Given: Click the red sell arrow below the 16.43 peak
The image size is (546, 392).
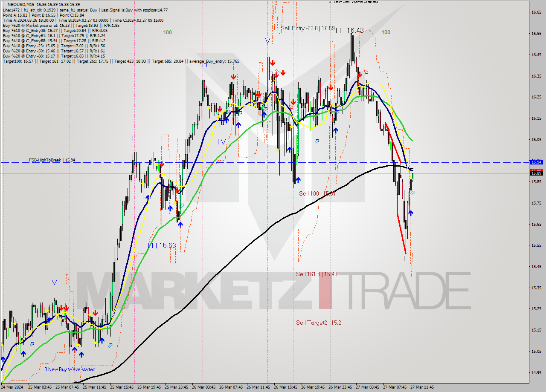Looking at the screenshot, I should pos(360,74).
